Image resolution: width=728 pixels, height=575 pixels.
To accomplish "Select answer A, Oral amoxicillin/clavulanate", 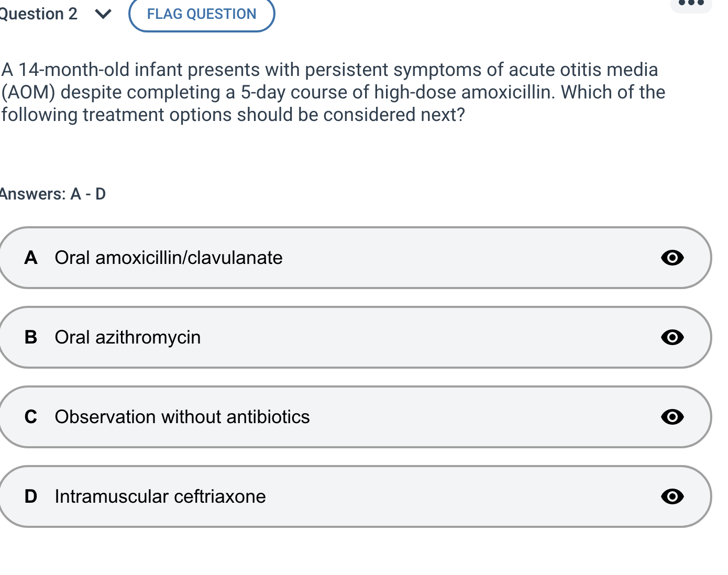I will click(314, 258).
